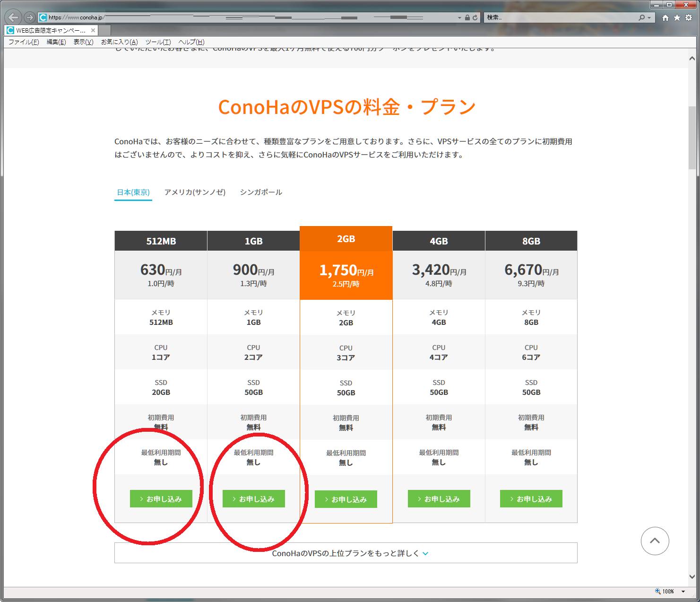700x602 pixels.
Task: Click the メモリ 8GB cell
Action: point(531,317)
